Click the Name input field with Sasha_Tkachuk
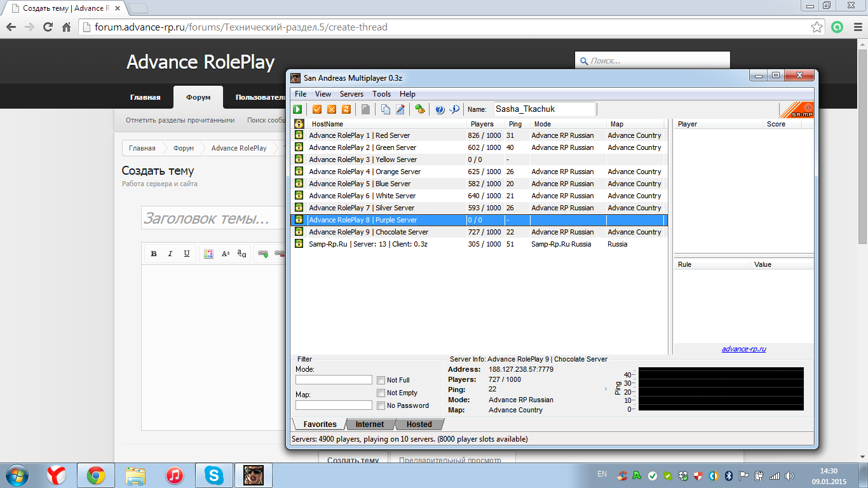 [545, 109]
